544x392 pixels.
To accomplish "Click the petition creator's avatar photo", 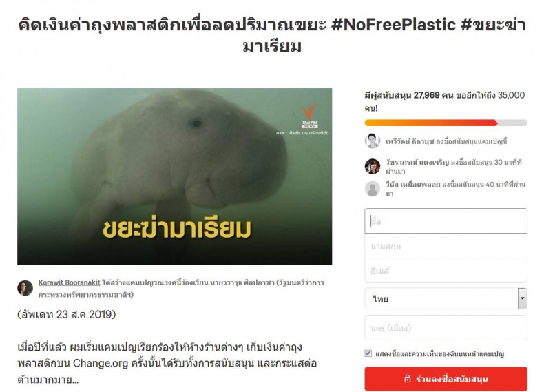I will click(x=25, y=288).
